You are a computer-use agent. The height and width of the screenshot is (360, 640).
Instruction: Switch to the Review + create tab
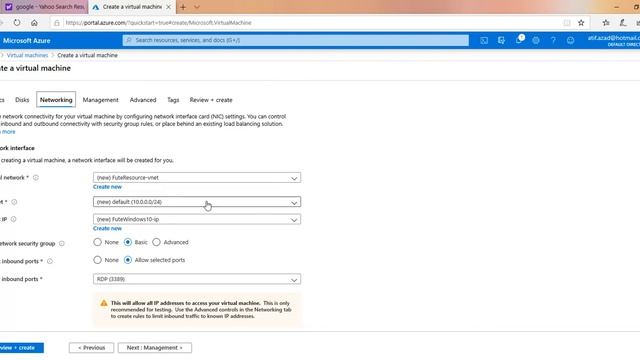pyautogui.click(x=211, y=100)
